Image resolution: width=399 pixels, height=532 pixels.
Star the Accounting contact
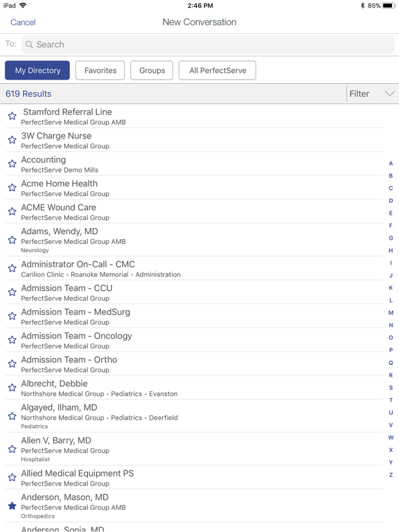pyautogui.click(x=12, y=163)
